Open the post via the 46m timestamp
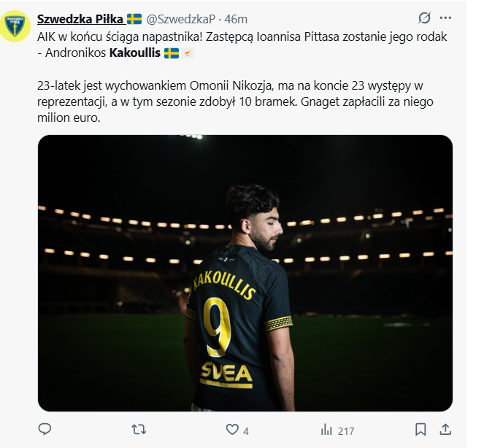Image resolution: width=484 pixels, height=448 pixels. pyautogui.click(x=236, y=18)
